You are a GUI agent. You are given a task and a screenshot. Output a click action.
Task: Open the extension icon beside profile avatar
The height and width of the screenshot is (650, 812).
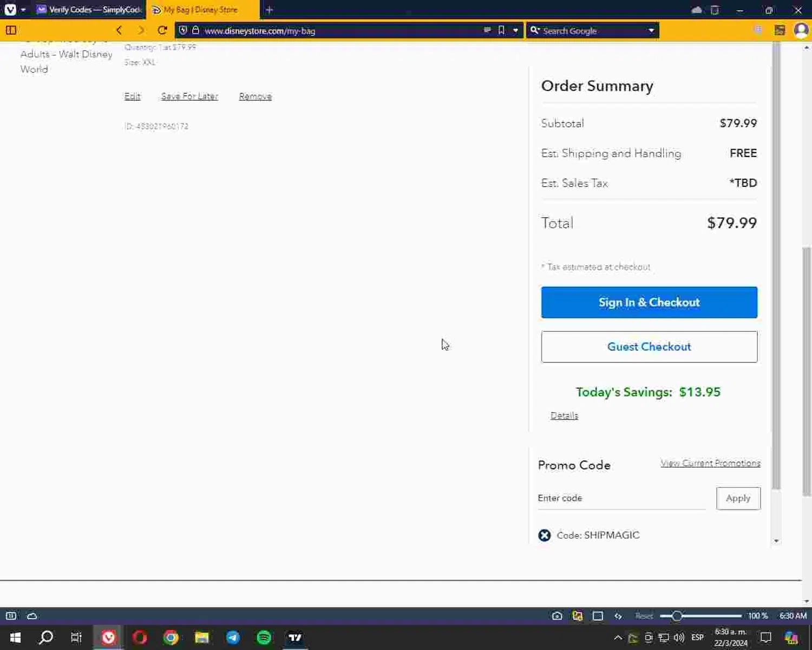[780, 30]
